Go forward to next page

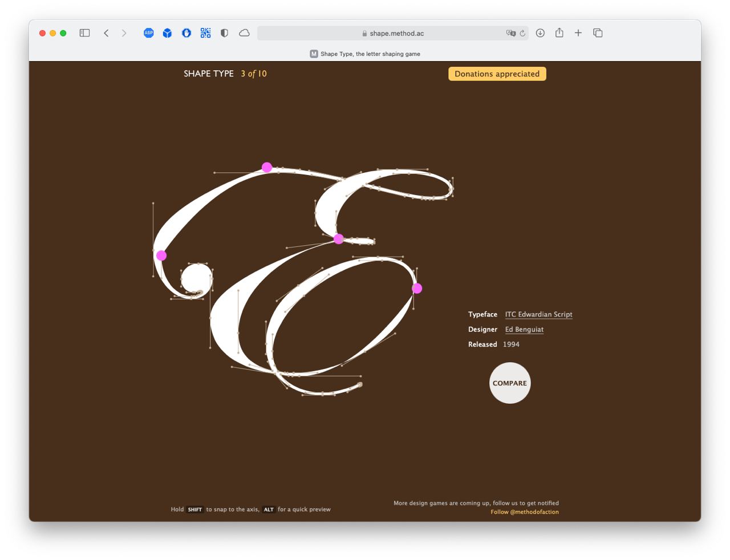coord(124,33)
